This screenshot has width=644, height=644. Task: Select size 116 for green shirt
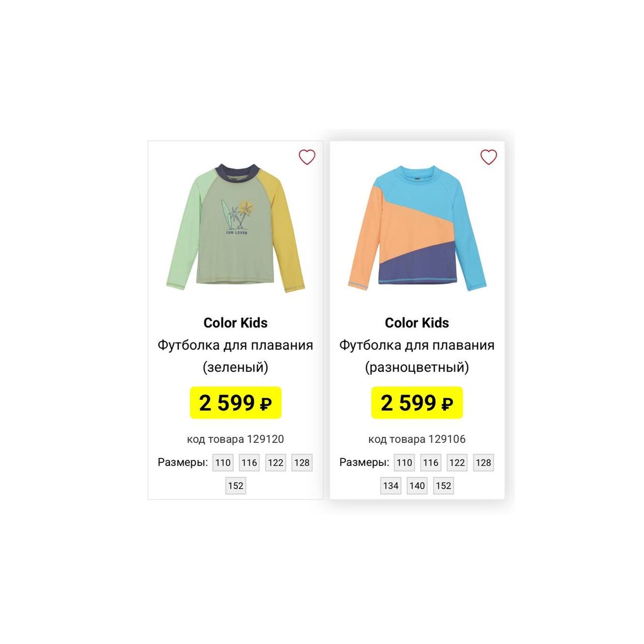[x=249, y=463]
